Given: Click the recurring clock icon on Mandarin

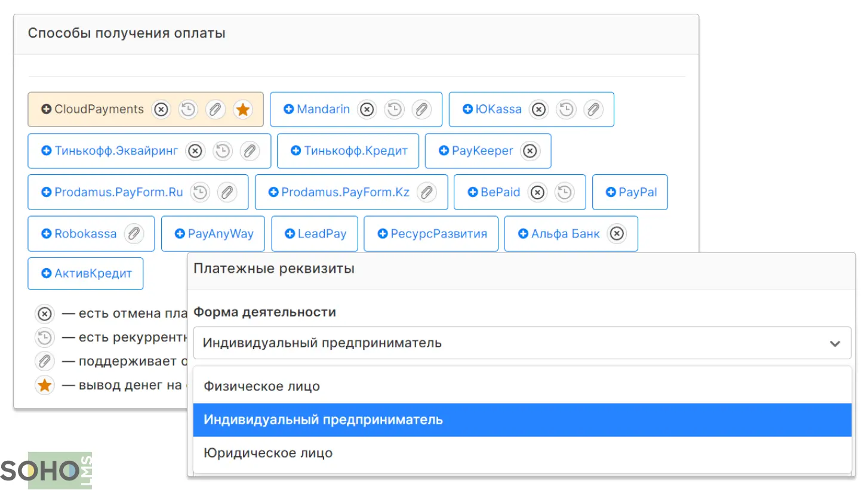Looking at the screenshot, I should [x=394, y=109].
